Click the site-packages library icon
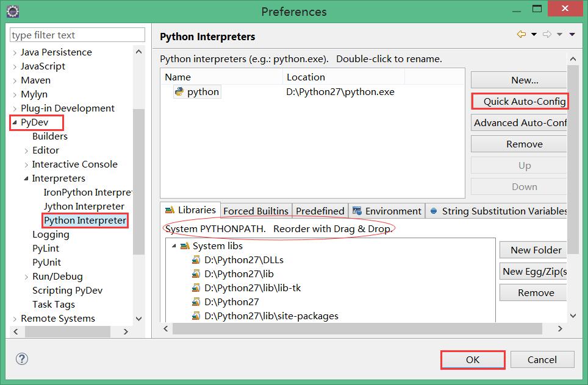 point(196,316)
